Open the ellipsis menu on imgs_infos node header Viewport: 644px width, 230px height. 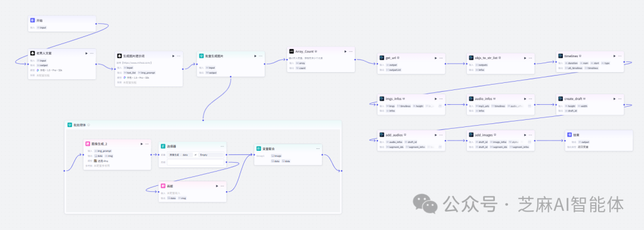[441, 98]
